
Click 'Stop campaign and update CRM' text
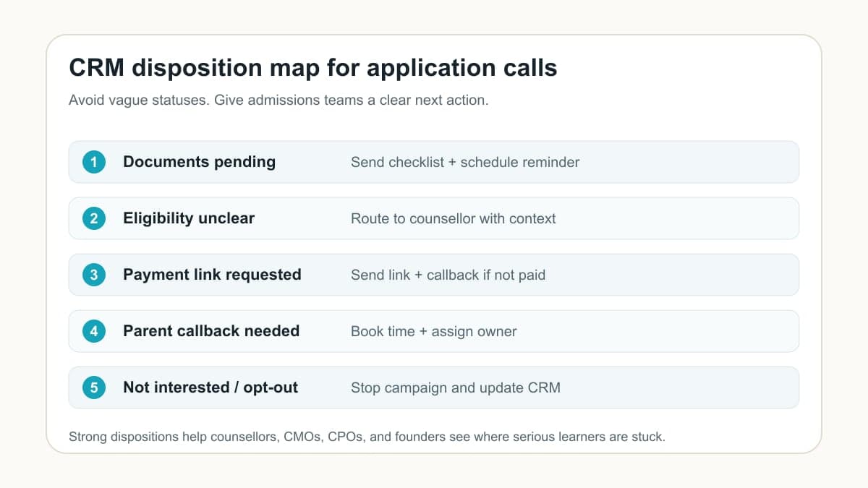tap(456, 388)
